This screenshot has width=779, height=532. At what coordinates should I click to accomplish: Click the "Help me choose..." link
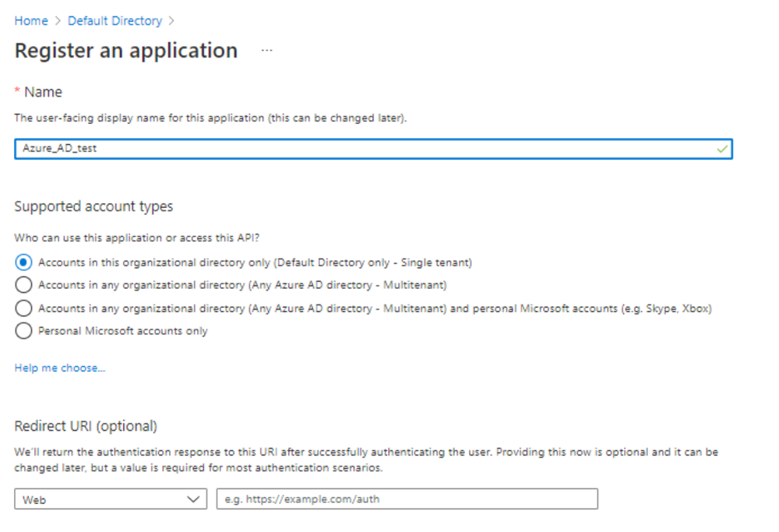tap(59, 367)
